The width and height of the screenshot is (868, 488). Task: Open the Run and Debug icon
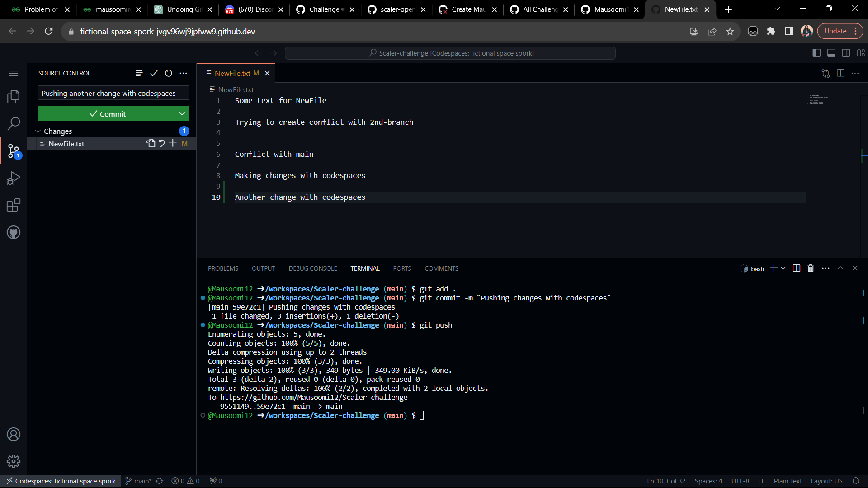(14, 178)
